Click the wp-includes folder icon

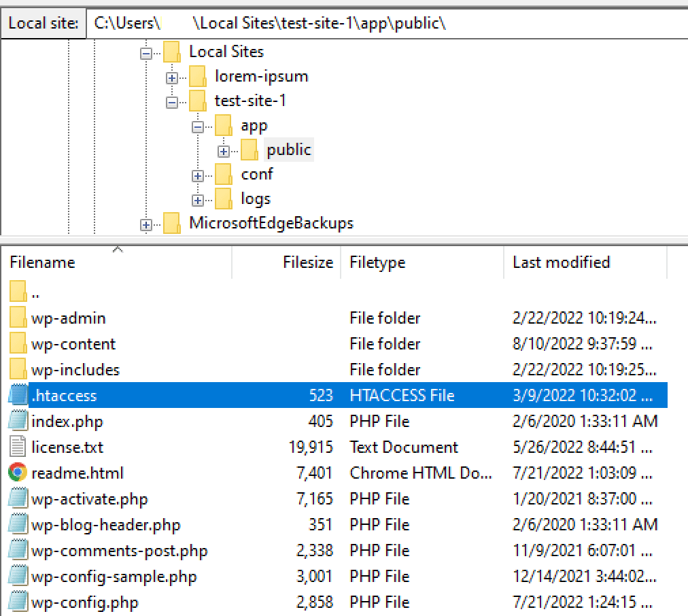point(16,369)
